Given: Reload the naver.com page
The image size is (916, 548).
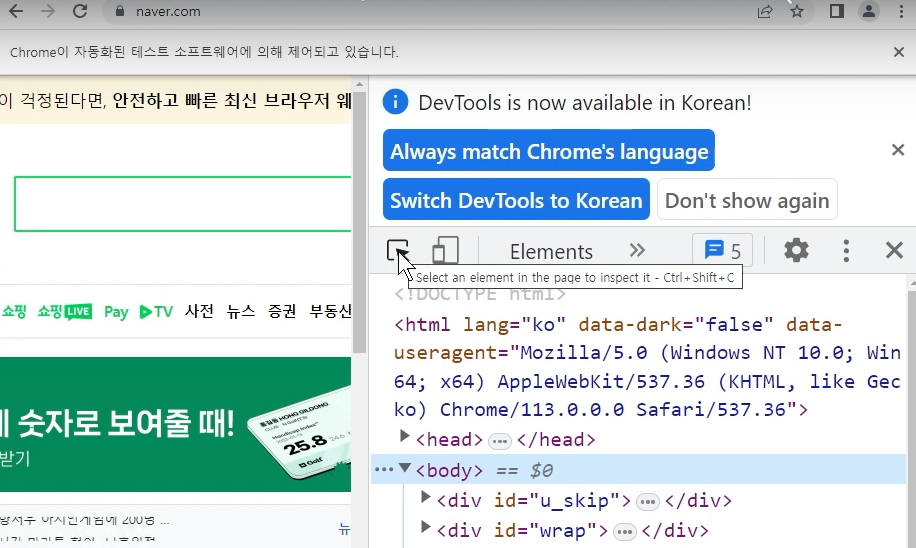Looking at the screenshot, I should click(x=80, y=11).
